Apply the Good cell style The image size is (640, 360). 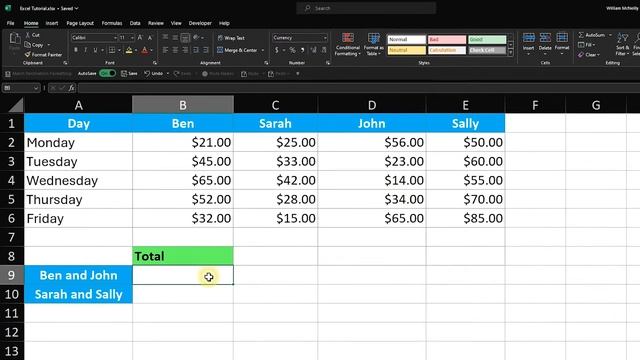487,39
